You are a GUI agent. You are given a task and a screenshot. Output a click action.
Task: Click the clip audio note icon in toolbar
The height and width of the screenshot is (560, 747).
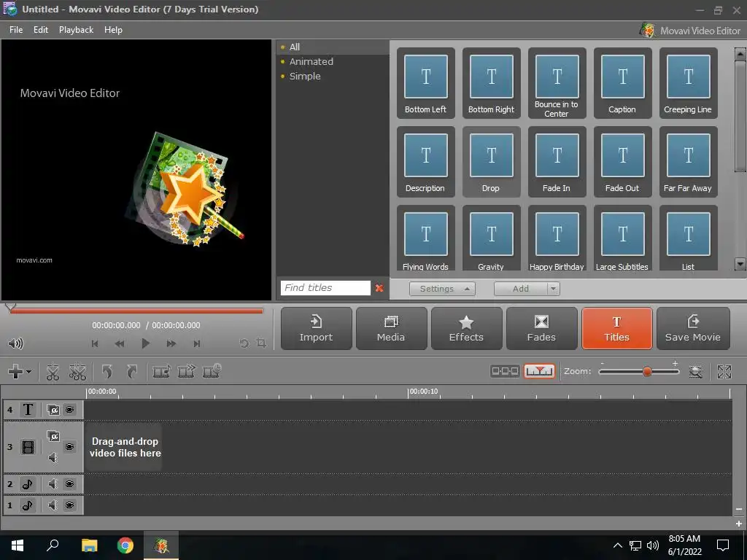[x=161, y=371]
